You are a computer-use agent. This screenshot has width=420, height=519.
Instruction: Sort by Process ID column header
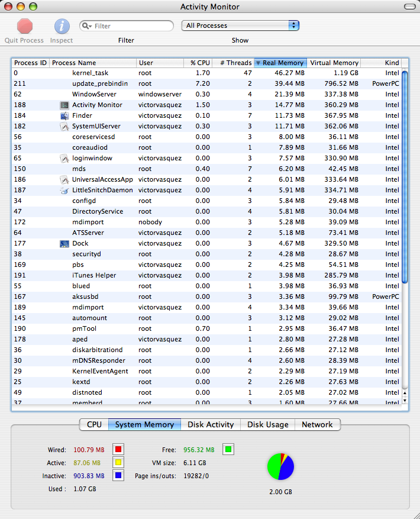click(30, 63)
